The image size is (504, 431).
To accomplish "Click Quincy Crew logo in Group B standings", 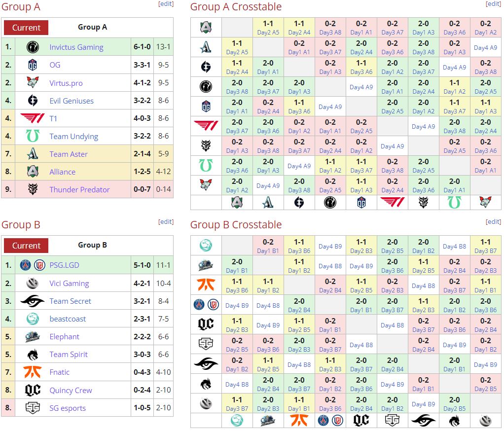I will (33, 390).
